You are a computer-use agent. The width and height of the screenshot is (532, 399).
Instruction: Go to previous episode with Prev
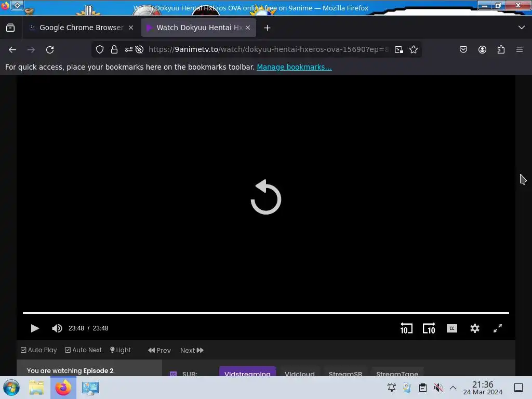pyautogui.click(x=159, y=350)
